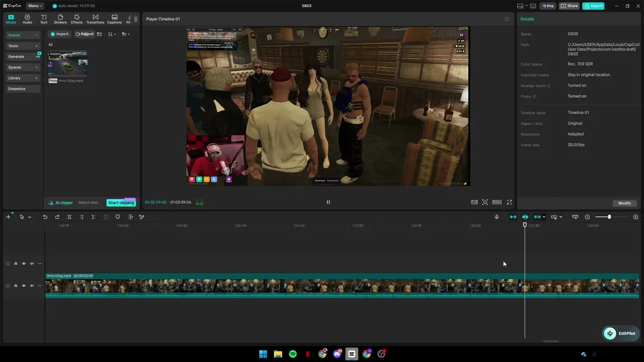The width and height of the screenshot is (644, 362).
Task: Click the redo arrow in timeline toolbar
Action: coord(57,217)
